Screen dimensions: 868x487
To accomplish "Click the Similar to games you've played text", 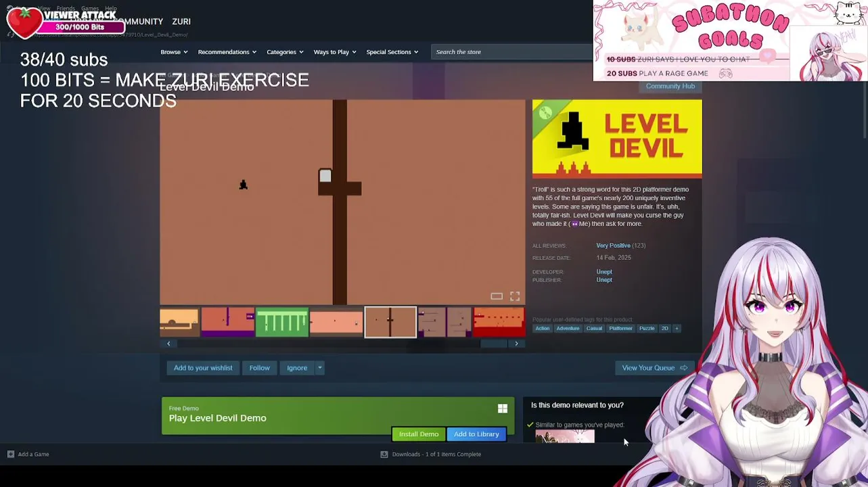I will click(x=580, y=425).
